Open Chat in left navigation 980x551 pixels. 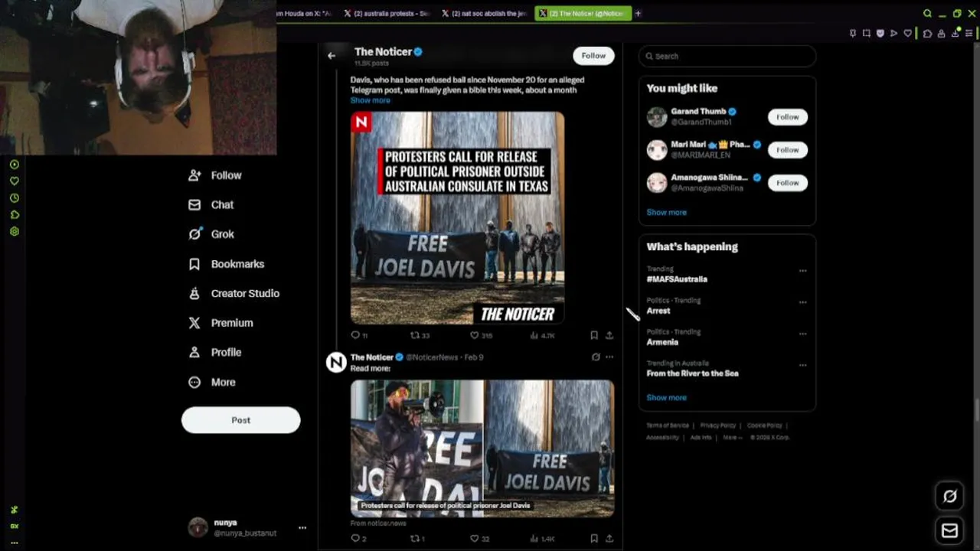211,204
